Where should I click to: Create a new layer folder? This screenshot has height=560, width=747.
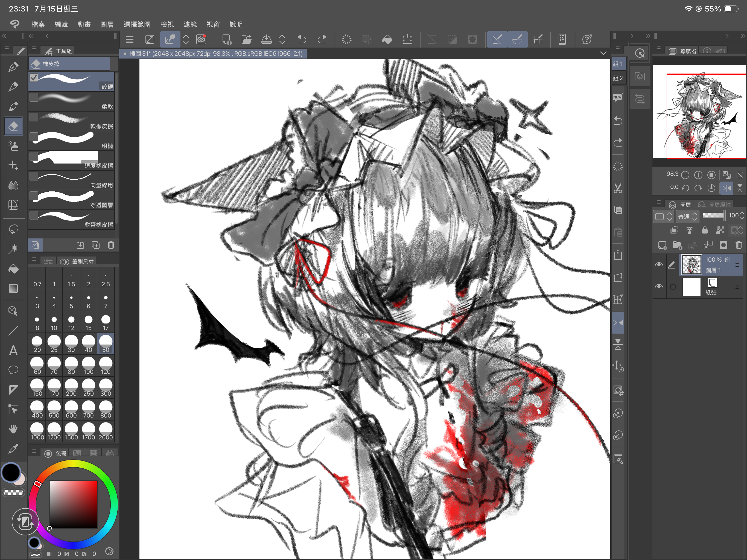pyautogui.click(x=678, y=245)
